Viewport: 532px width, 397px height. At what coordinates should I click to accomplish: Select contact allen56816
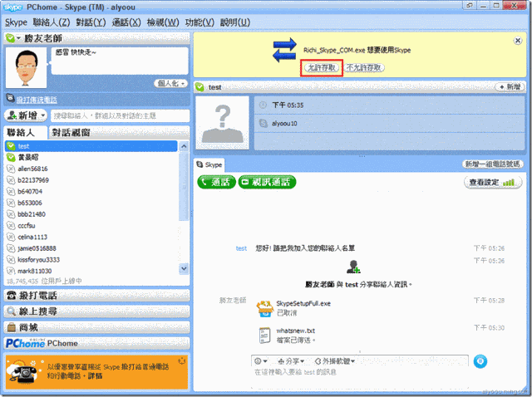[x=91, y=169]
